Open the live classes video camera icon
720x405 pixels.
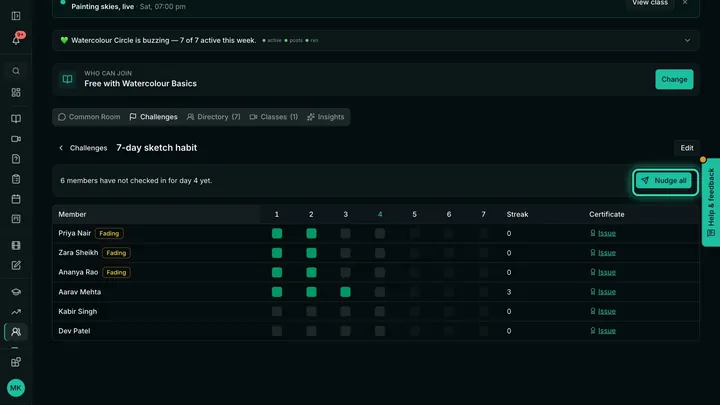pos(16,139)
